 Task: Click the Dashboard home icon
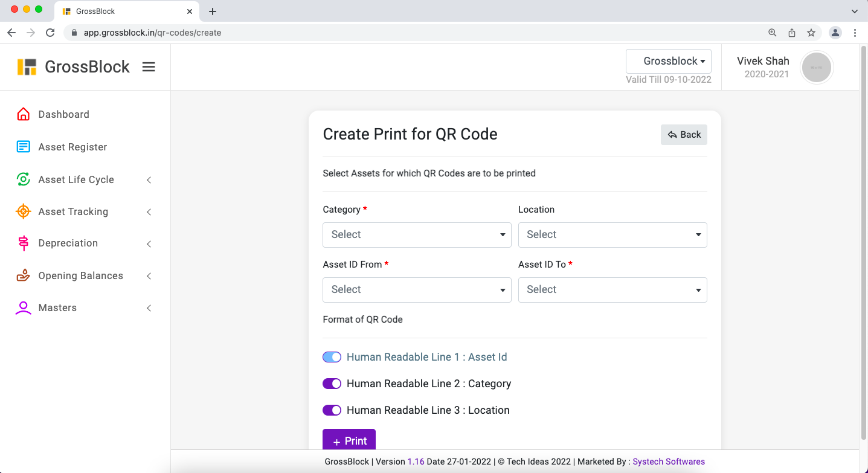(x=23, y=114)
